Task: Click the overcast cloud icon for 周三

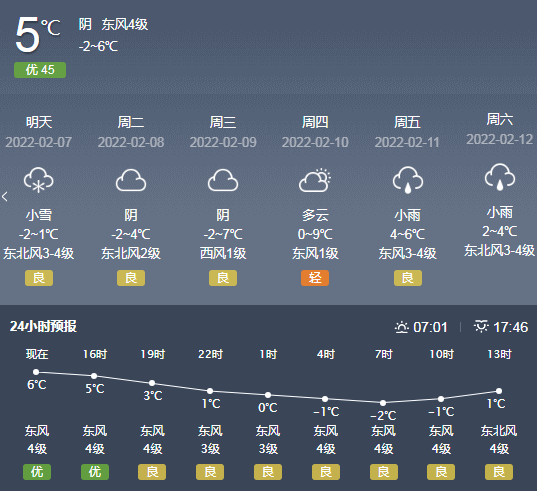Action: (223, 180)
